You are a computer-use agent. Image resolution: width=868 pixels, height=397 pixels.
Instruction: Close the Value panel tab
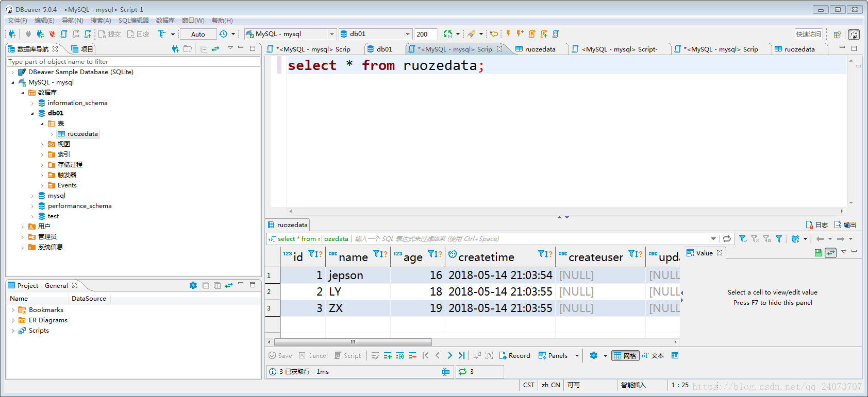tap(720, 253)
